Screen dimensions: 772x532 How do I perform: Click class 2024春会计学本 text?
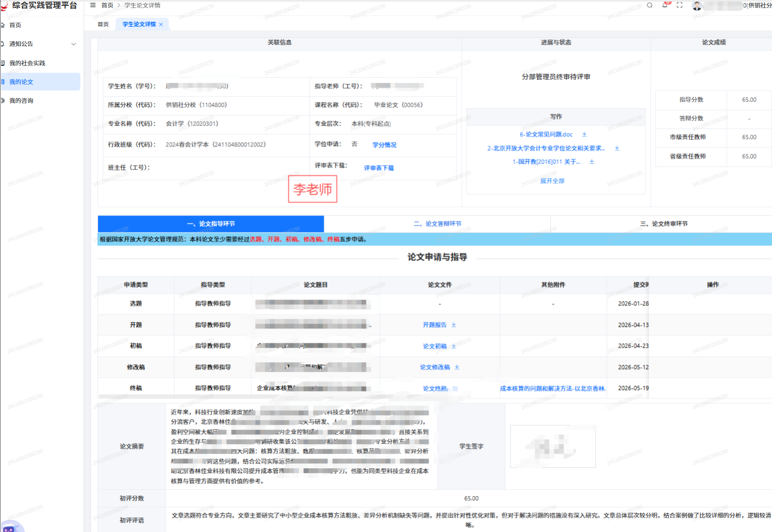(215, 145)
